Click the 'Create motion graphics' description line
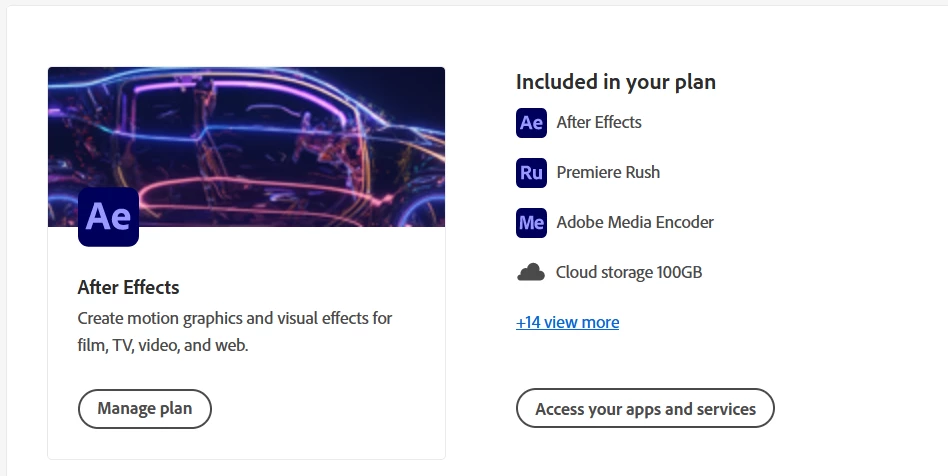 click(x=235, y=318)
